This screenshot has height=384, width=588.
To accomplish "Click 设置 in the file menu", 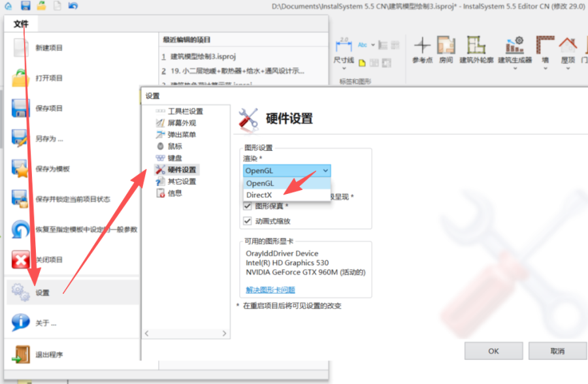I will pyautogui.click(x=42, y=293).
